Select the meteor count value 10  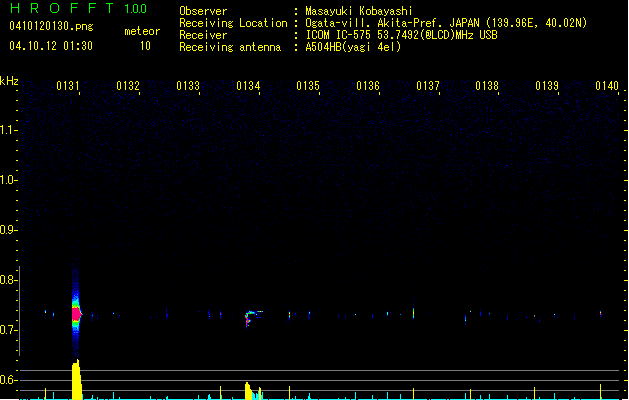[145, 46]
